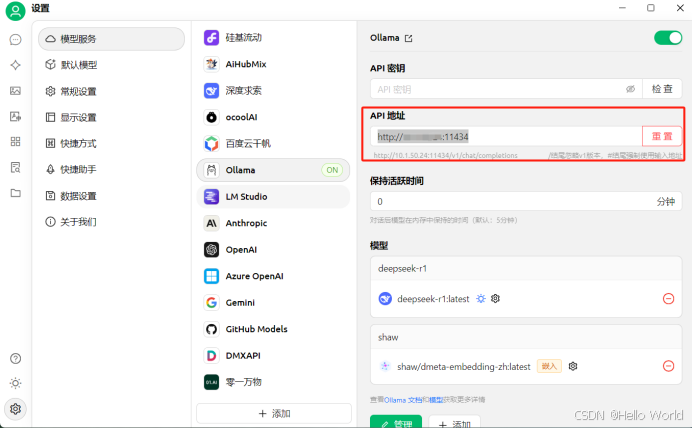Viewport: 692px width, 429px height.
Task: Open the translate sidebar icon
Action: point(15,117)
